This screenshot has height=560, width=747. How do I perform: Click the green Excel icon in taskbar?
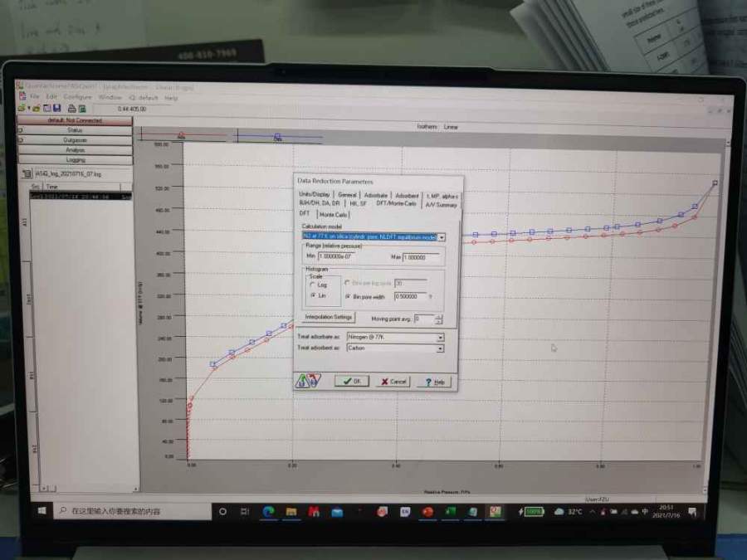tap(450, 512)
